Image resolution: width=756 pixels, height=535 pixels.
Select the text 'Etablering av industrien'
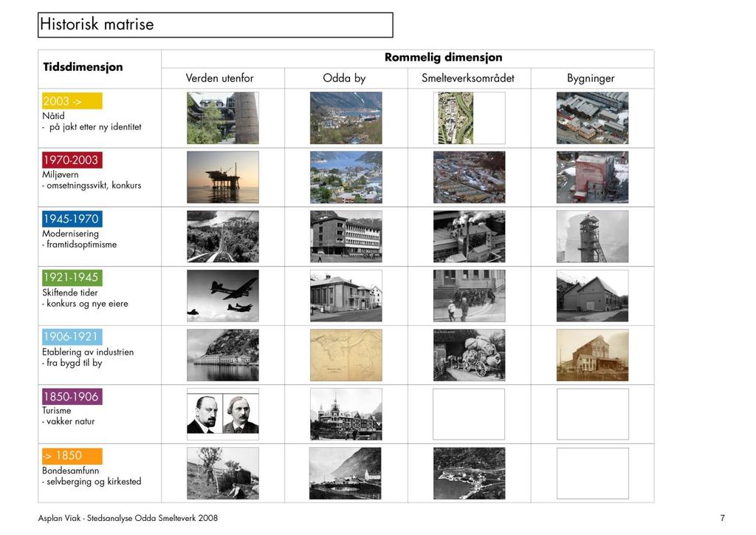(x=88, y=352)
